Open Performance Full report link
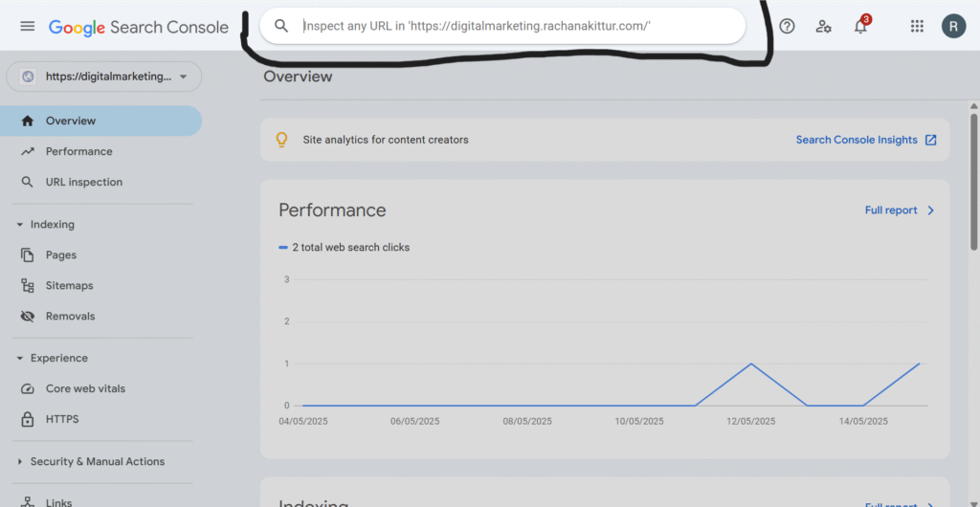 pos(891,210)
